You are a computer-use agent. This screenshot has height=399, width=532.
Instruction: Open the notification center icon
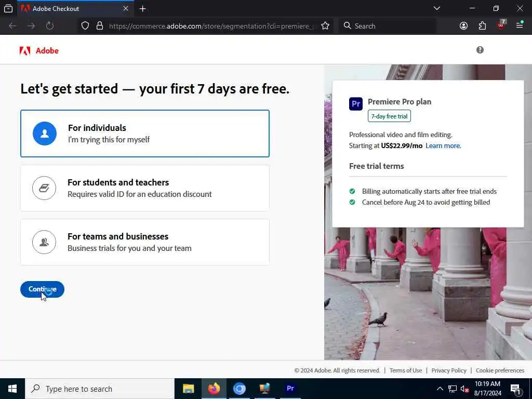[515, 389]
